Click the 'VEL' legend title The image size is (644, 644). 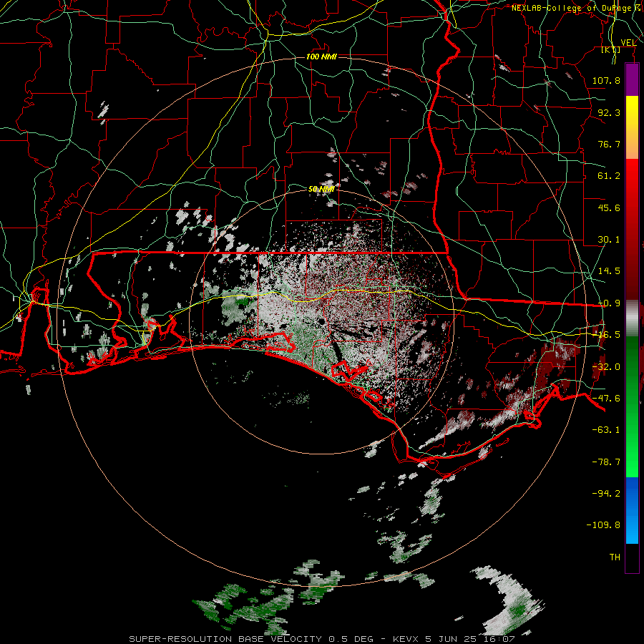(x=628, y=42)
